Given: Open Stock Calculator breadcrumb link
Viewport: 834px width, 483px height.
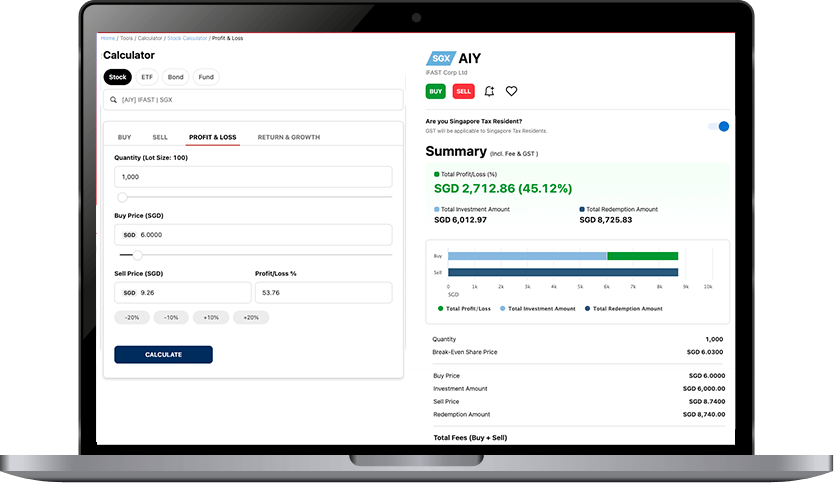Looking at the screenshot, I should [187, 38].
